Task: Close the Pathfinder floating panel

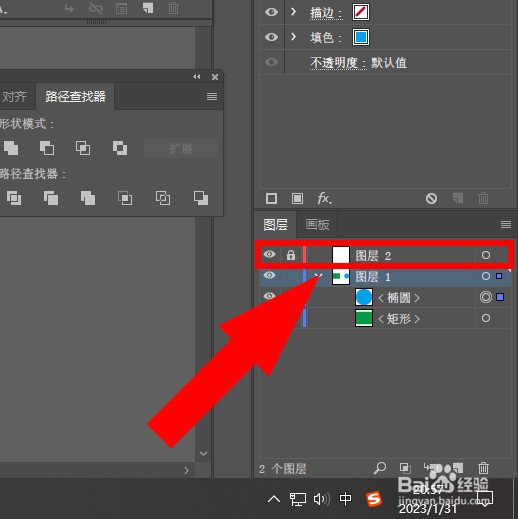Action: tap(215, 77)
